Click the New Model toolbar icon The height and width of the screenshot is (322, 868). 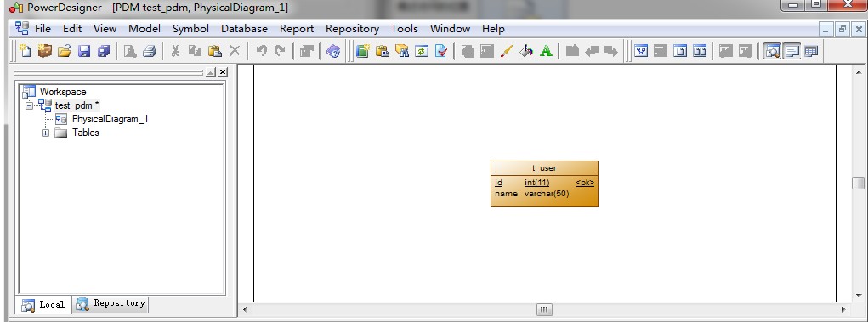[x=25, y=51]
